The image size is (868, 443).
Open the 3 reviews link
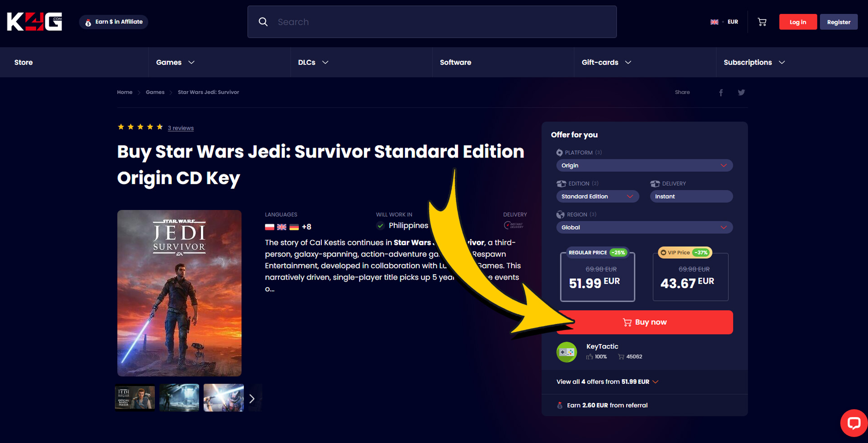pyautogui.click(x=180, y=128)
